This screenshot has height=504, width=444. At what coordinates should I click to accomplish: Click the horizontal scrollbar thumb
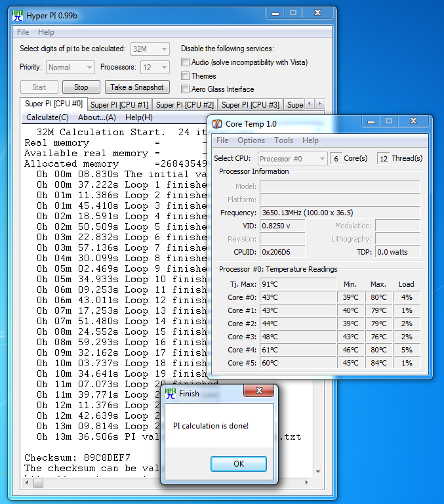click(38, 483)
